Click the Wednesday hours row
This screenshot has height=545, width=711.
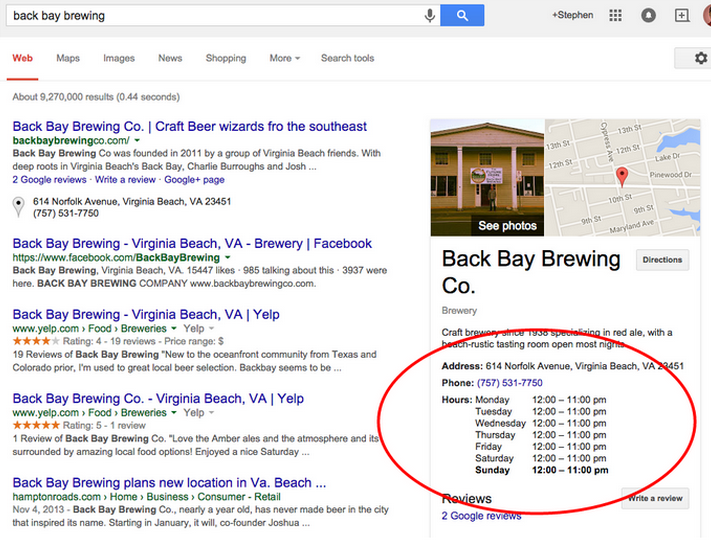click(x=540, y=423)
